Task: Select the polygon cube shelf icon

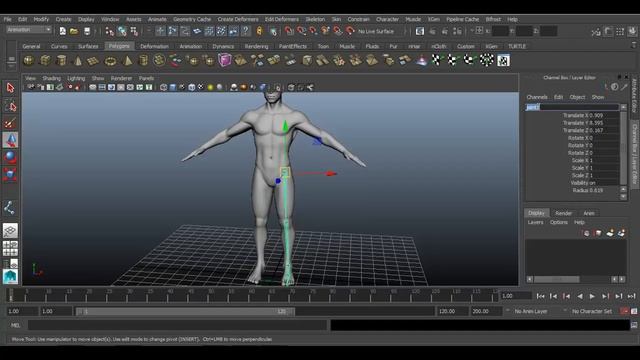Action: point(45,60)
